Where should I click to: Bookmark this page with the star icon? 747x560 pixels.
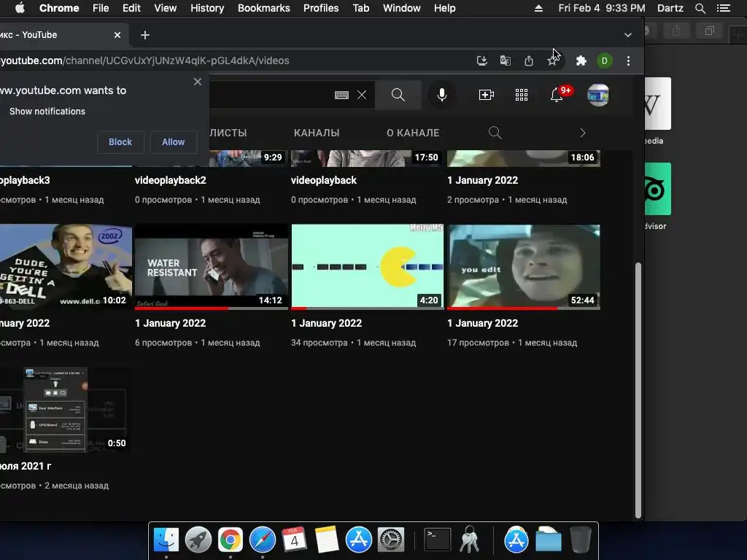pos(552,61)
